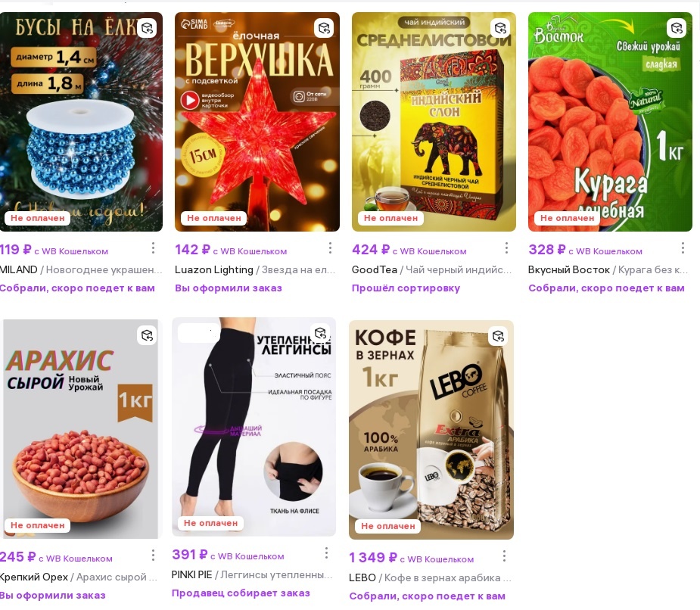Viewport: 700px width, 610px height.
Task: Open the PINKI PIE leggings product title
Action: pos(252,574)
